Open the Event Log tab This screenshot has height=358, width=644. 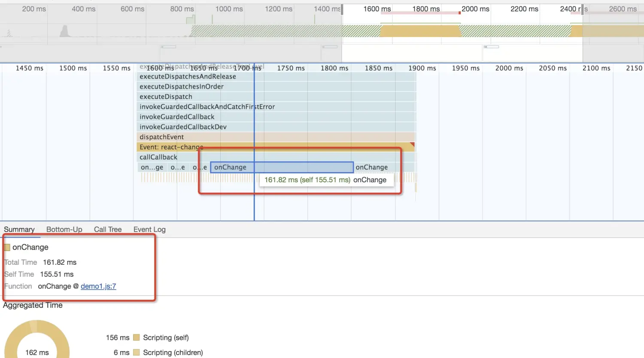(149, 229)
